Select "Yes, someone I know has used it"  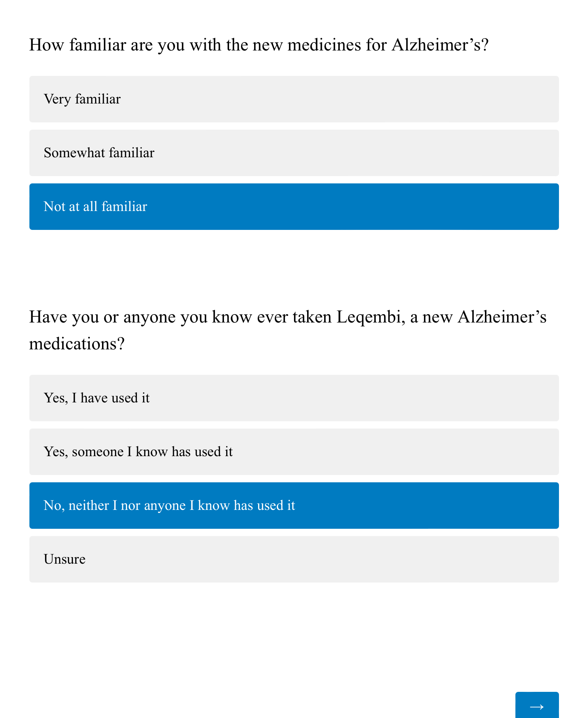tap(294, 452)
